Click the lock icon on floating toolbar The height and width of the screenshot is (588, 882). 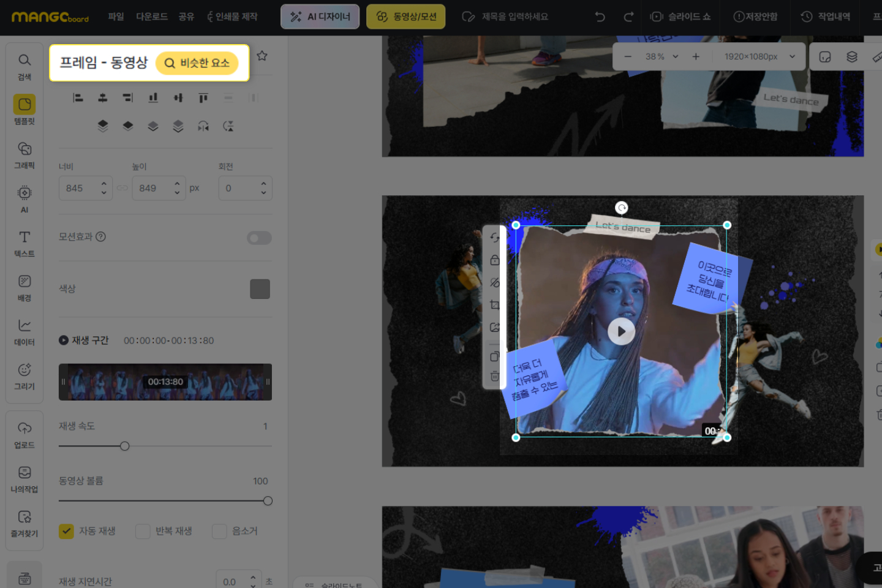(x=495, y=260)
